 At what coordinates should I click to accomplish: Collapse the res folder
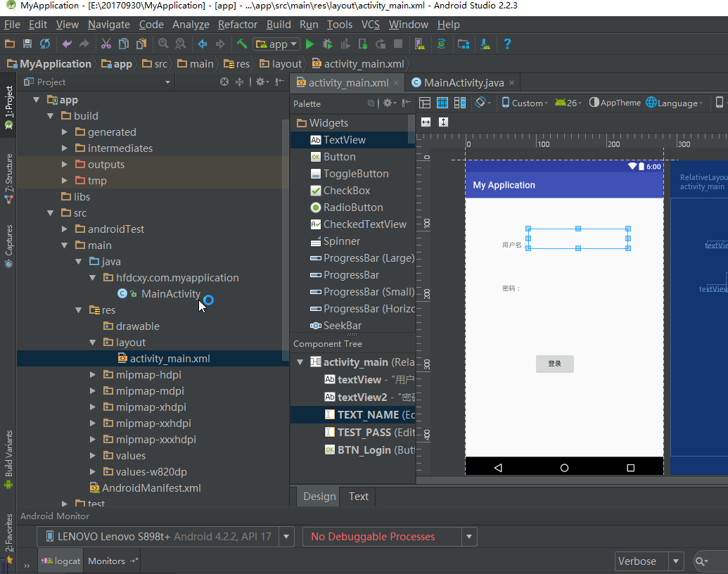click(79, 310)
